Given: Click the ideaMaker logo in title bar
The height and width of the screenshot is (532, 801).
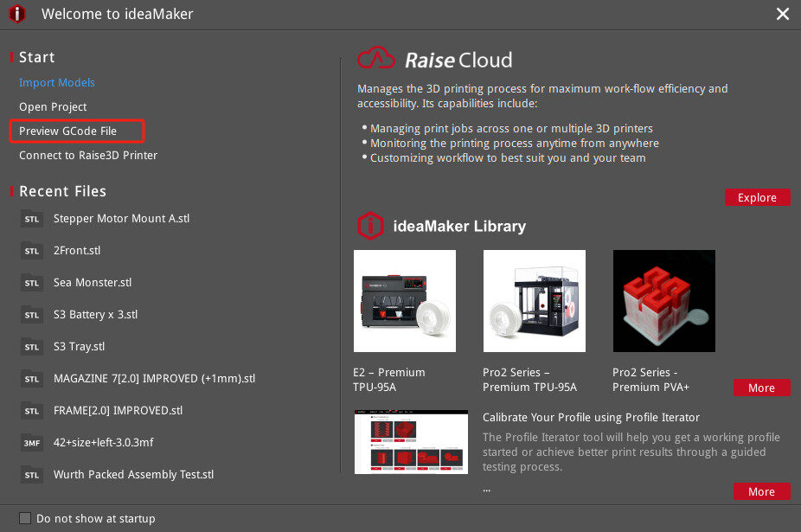Looking at the screenshot, I should [x=17, y=14].
